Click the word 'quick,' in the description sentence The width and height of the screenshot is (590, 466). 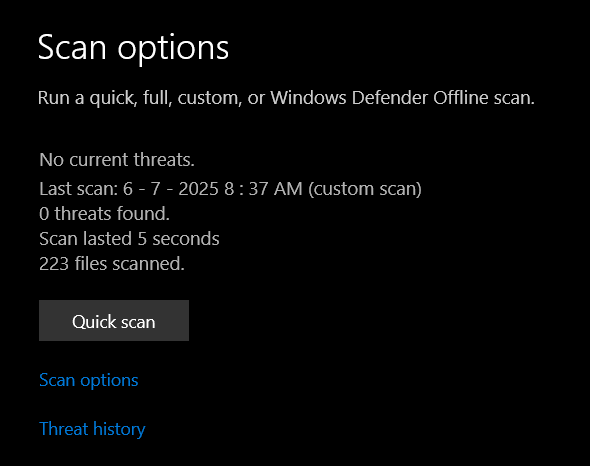(x=113, y=99)
